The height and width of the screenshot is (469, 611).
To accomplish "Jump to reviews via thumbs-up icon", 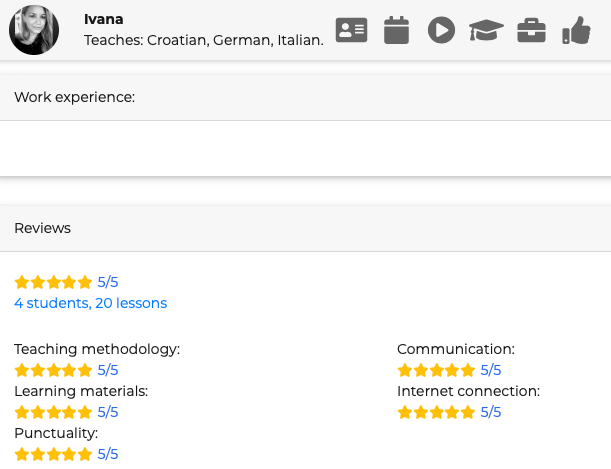I will pyautogui.click(x=576, y=30).
